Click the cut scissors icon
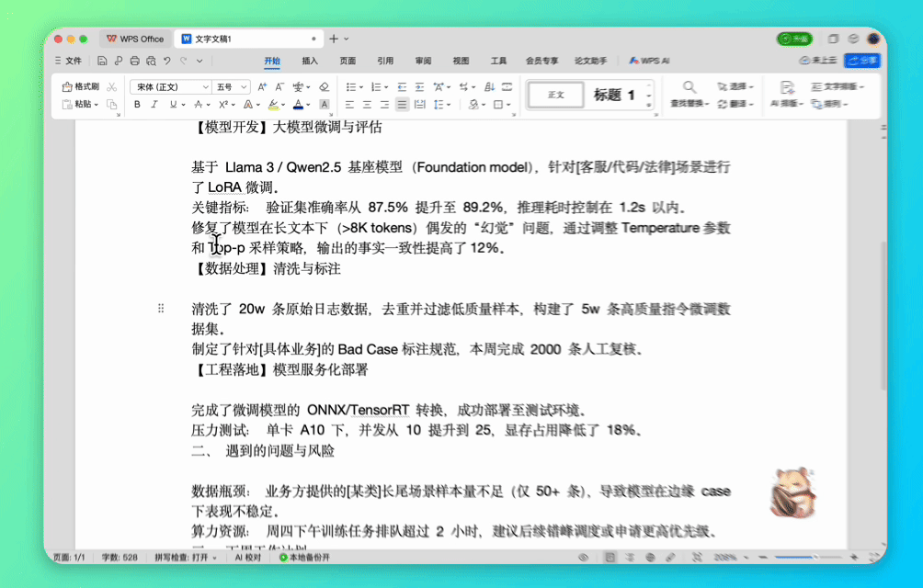This screenshot has width=923, height=588. pos(112,86)
